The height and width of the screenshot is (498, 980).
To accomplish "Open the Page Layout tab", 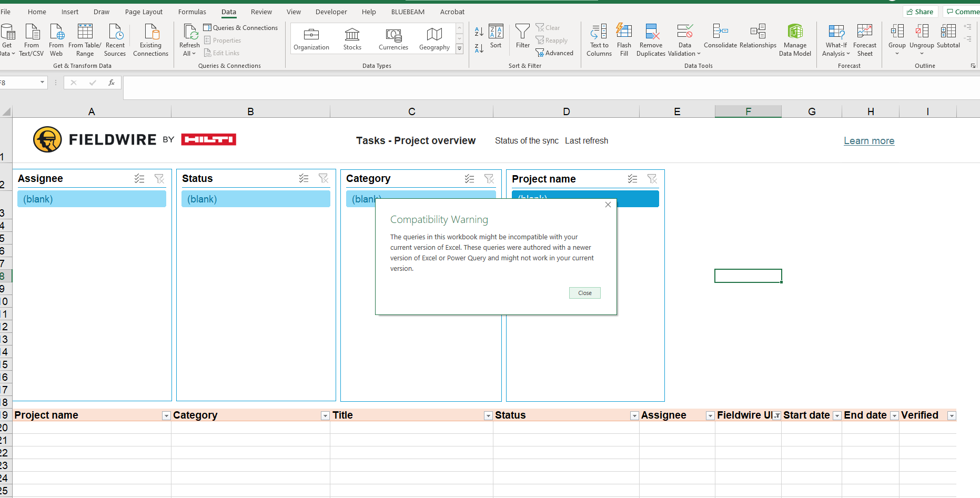I will [x=144, y=12].
